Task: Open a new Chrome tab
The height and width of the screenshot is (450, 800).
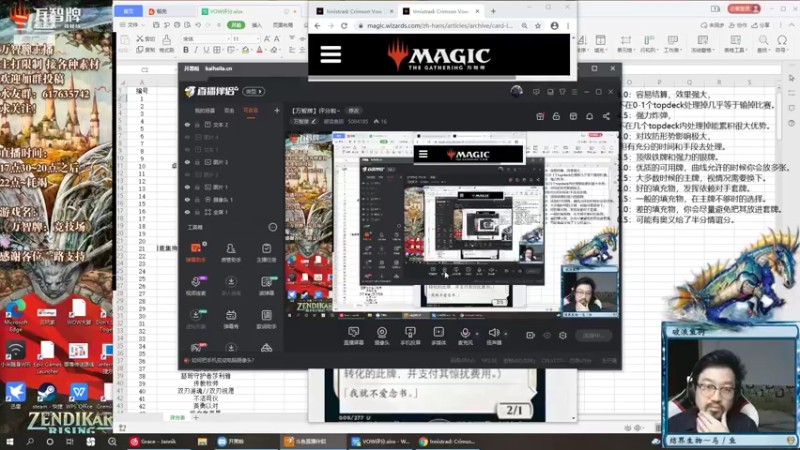Action: (493, 11)
